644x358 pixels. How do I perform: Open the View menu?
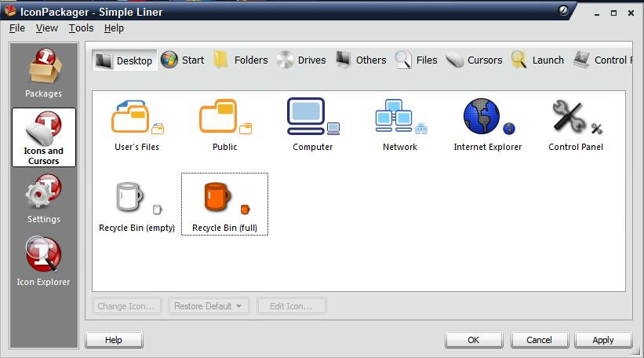[47, 28]
